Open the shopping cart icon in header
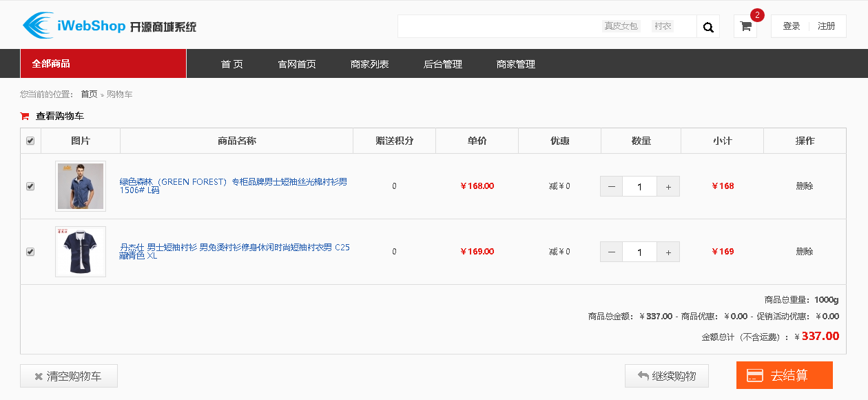Image resolution: width=868 pixels, height=400 pixels. [x=745, y=26]
